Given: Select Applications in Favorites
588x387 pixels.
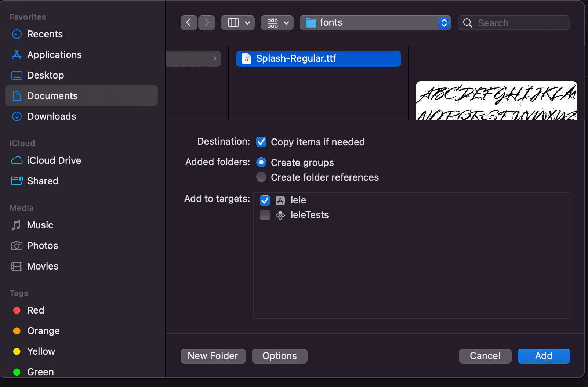Looking at the screenshot, I should 81,55.
